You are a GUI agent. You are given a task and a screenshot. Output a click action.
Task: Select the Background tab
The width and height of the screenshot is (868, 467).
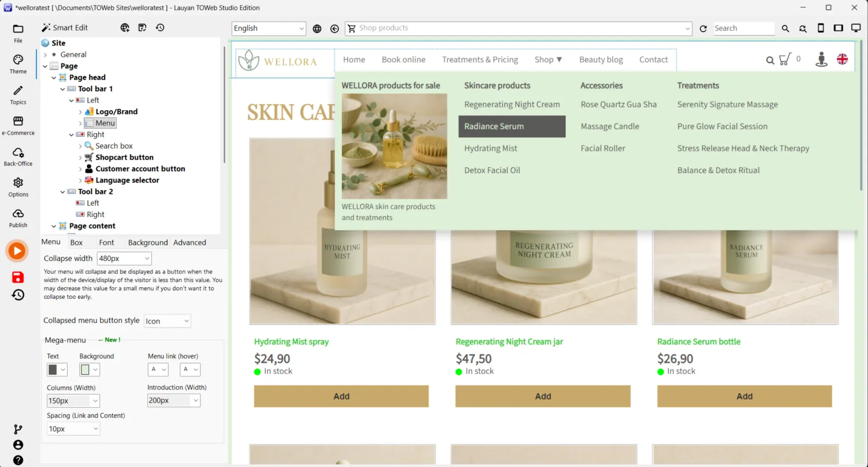point(148,243)
